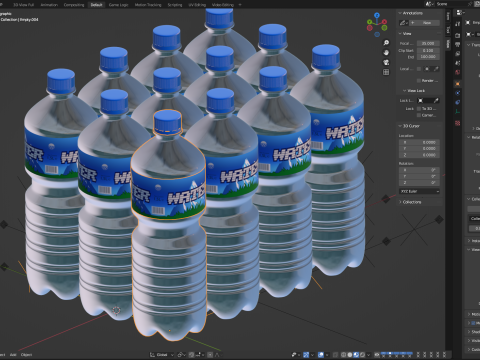Click the blue Z axis on the navigation gizmo
This screenshot has width=480, height=360.
click(377, 15)
